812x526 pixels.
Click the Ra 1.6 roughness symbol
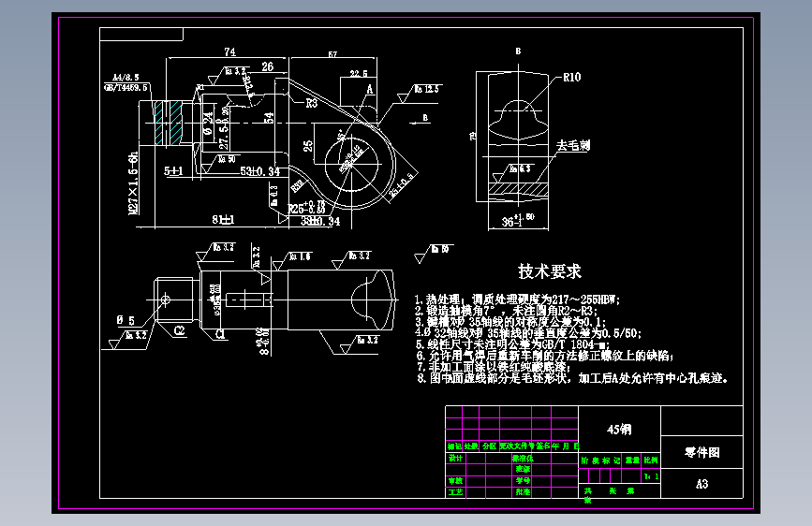click(x=293, y=260)
